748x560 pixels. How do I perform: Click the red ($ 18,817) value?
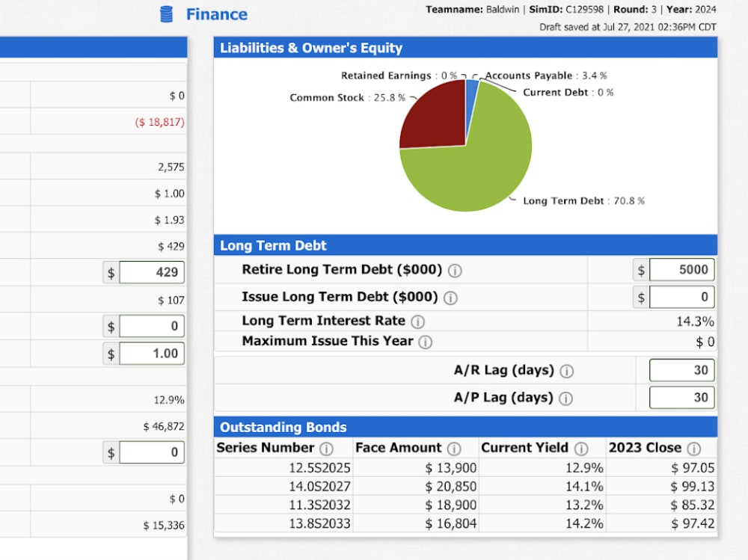[159, 123]
